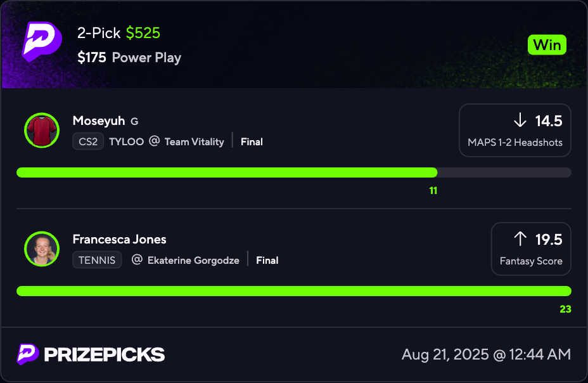Click the Francesca Jones player name
The height and width of the screenshot is (383, 588).
pos(119,239)
